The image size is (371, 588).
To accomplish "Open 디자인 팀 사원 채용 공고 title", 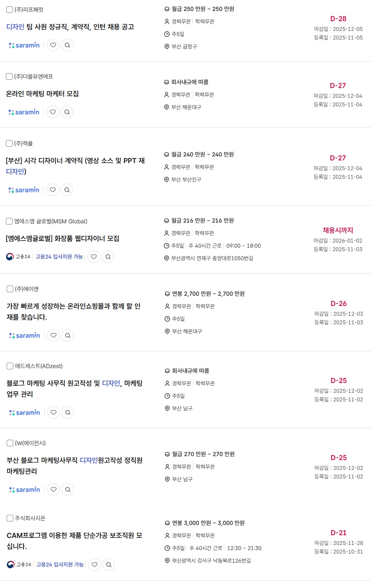I will [x=70, y=27].
